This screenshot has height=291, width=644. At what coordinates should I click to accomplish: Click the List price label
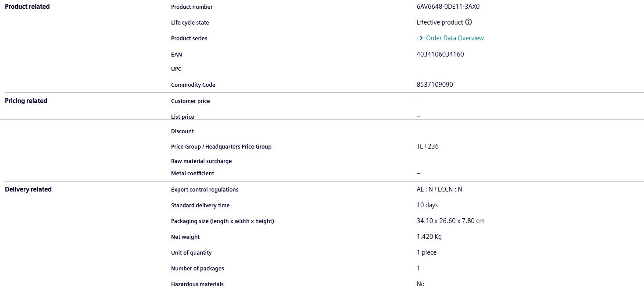click(182, 117)
